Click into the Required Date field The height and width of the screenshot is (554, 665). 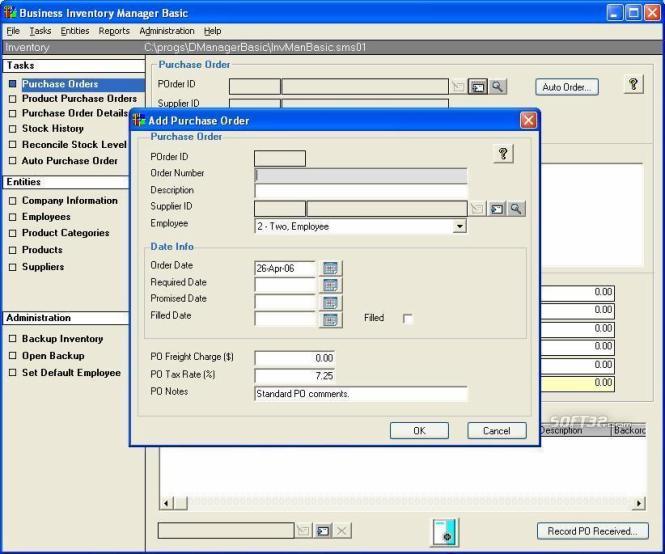pyautogui.click(x=285, y=285)
